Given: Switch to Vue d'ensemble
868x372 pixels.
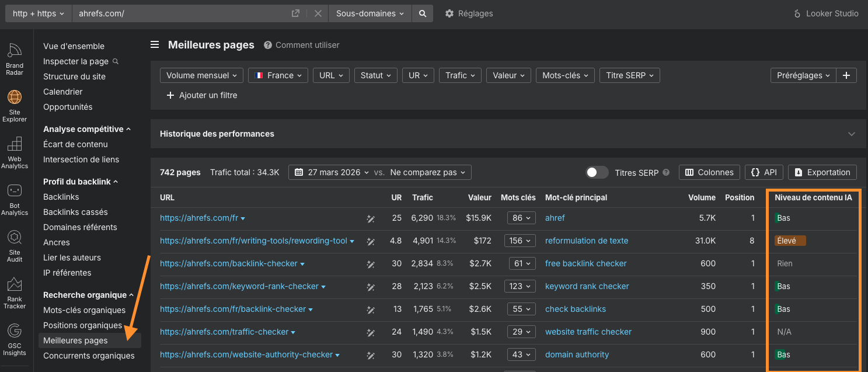Looking at the screenshot, I should (x=74, y=46).
